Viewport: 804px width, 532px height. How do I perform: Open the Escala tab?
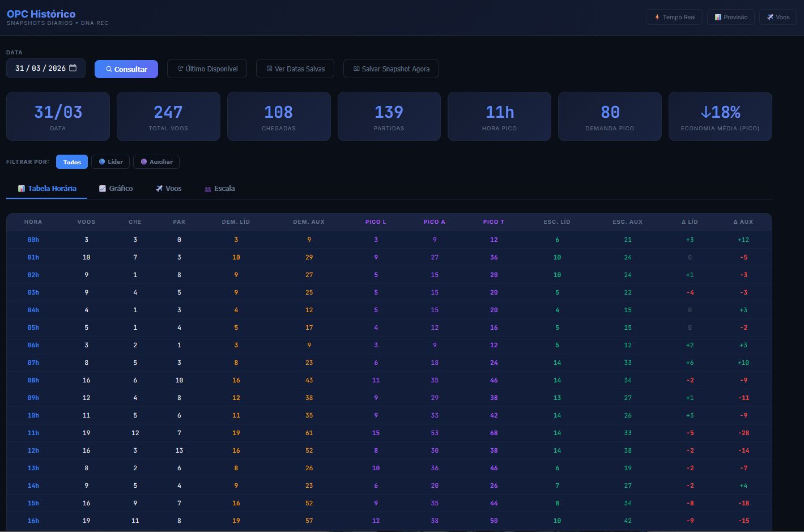(220, 188)
